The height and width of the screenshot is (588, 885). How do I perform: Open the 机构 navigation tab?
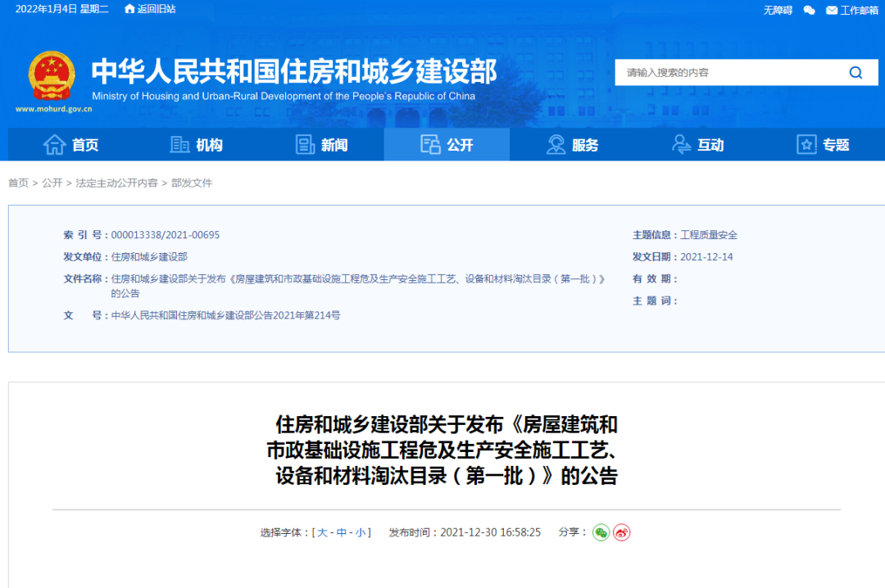point(197,145)
